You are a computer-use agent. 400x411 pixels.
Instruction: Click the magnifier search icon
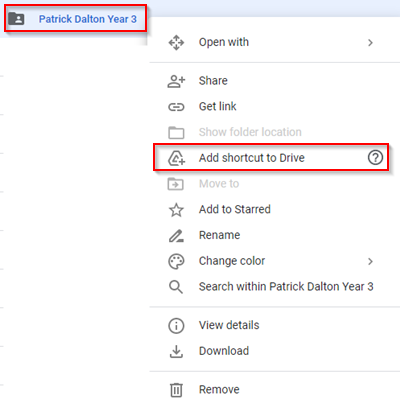pos(176,287)
